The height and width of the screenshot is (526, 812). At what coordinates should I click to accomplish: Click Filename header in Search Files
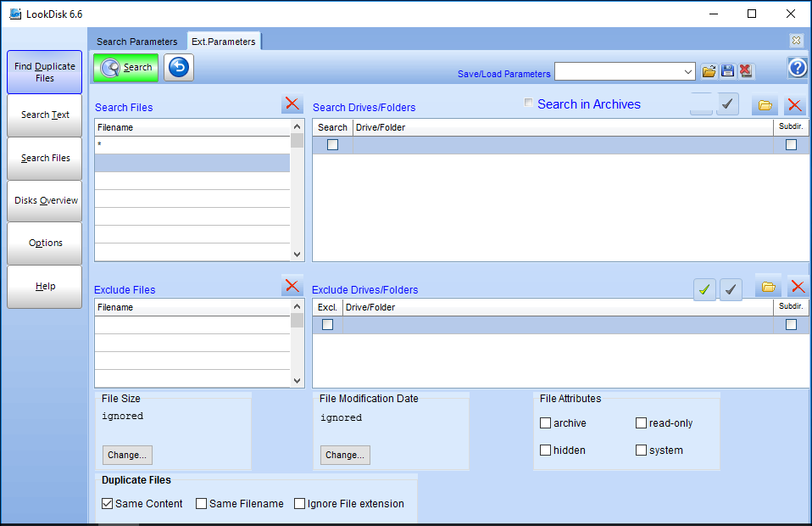coord(192,127)
